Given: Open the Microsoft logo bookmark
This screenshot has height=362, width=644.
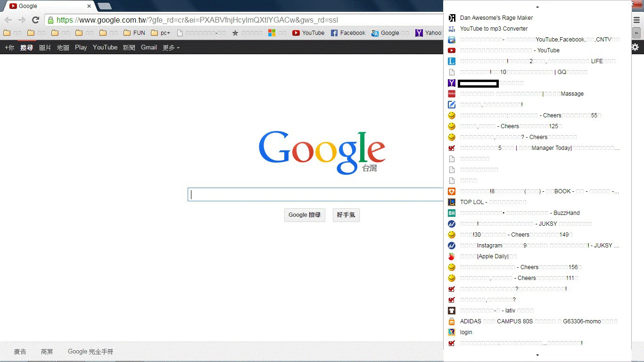Looking at the screenshot, I should click(278, 33).
